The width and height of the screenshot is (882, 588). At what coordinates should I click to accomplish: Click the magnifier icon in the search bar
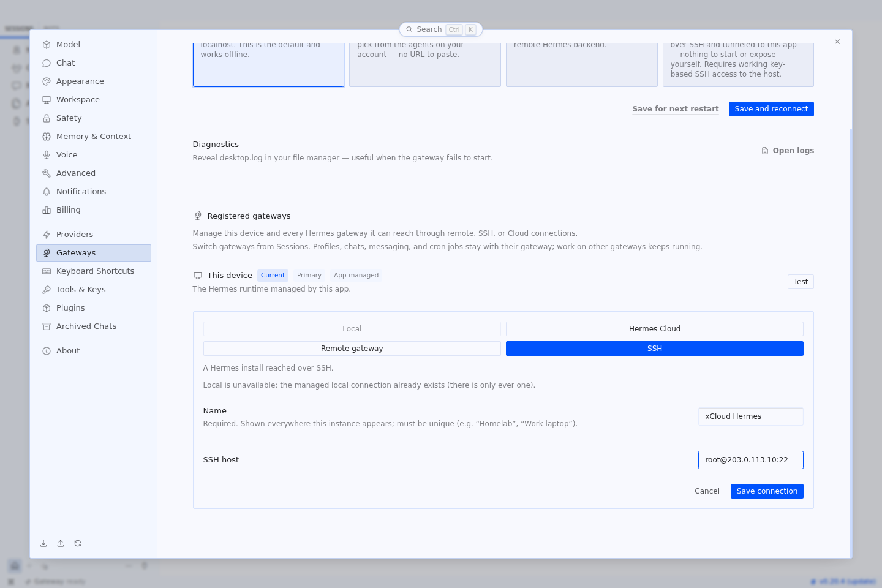pos(409,29)
